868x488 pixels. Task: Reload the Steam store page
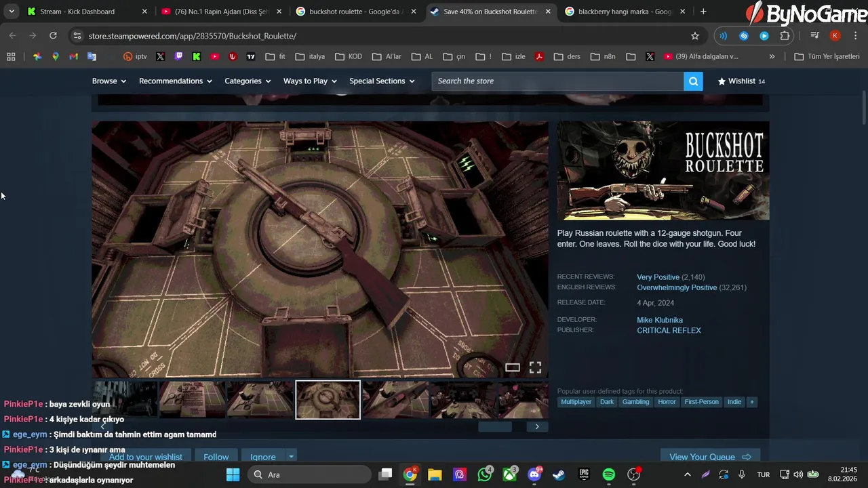click(x=53, y=36)
